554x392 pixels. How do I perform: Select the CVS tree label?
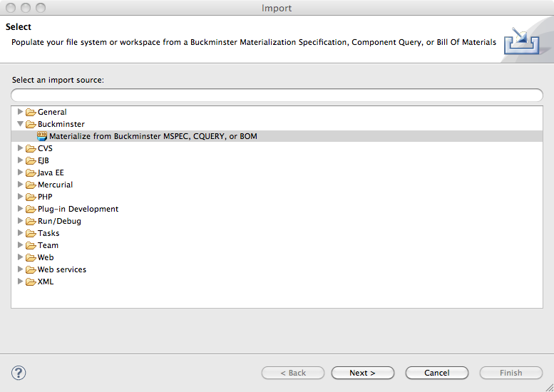[x=45, y=148]
